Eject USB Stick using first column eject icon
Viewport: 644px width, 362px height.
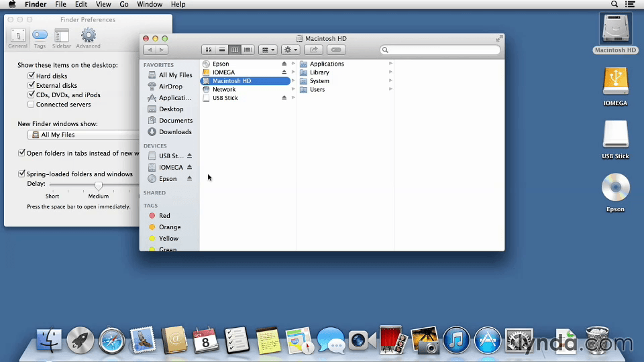point(284,98)
